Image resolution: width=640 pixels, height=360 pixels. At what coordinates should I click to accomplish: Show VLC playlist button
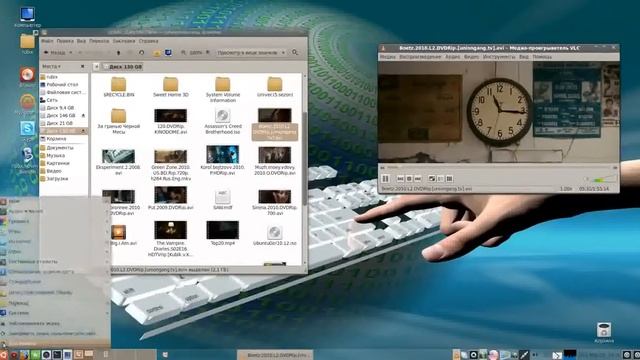tap(449, 179)
